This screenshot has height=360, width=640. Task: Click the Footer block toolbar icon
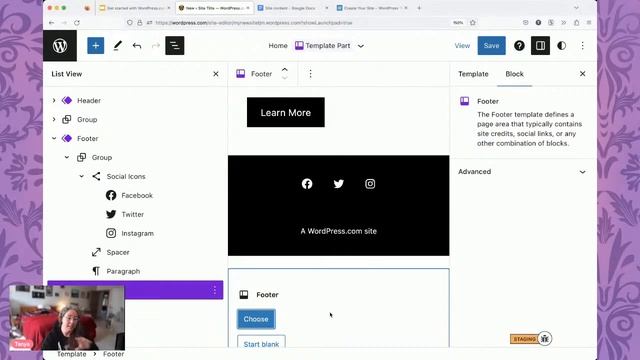click(x=241, y=74)
